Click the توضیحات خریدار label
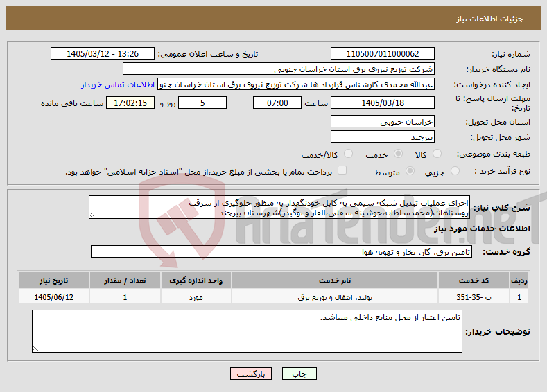 click(498, 331)
